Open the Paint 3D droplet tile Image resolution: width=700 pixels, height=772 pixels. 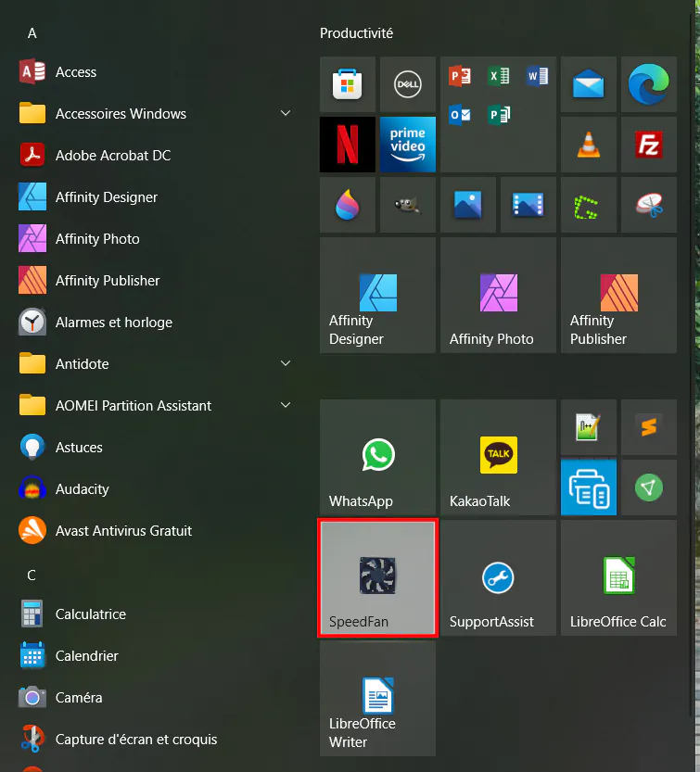348,205
